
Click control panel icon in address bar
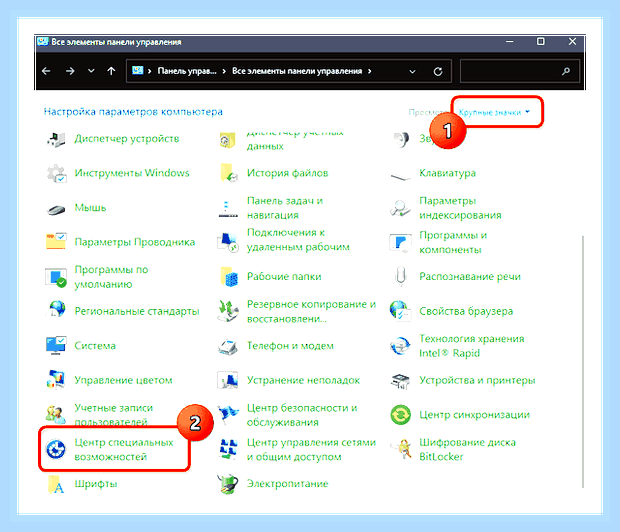[x=138, y=71]
